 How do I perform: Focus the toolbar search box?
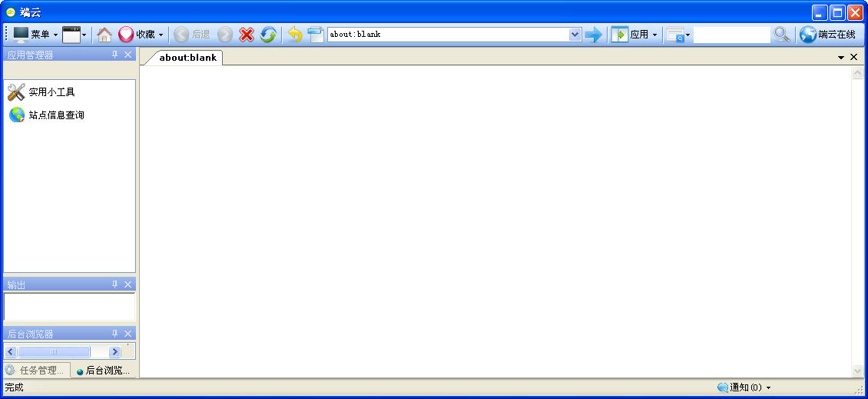point(732,35)
